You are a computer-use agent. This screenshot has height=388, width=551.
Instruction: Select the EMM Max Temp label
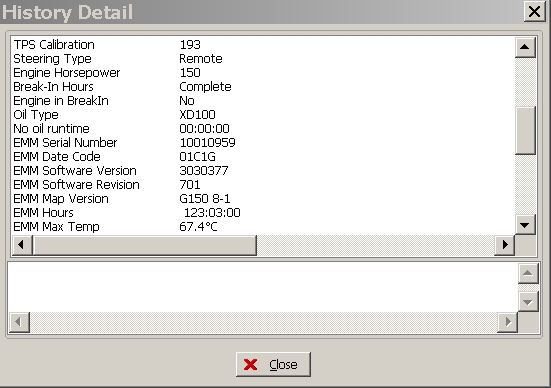point(56,227)
